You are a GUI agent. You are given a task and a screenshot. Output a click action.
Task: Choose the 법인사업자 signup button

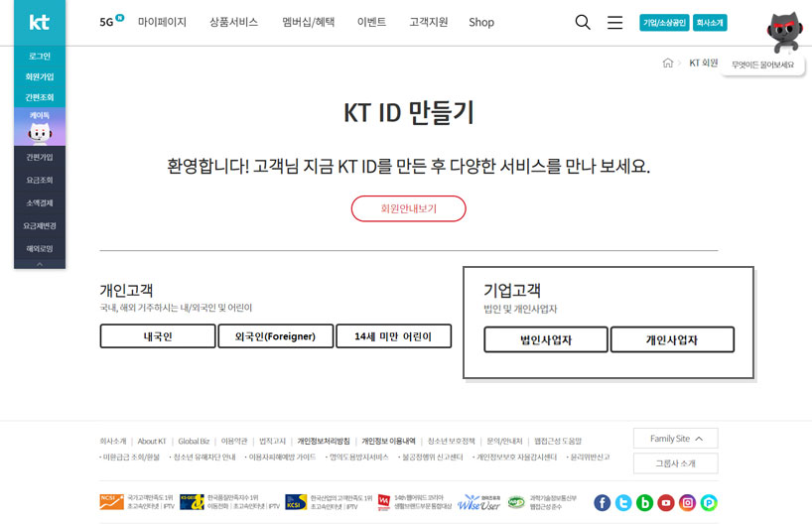click(x=546, y=339)
